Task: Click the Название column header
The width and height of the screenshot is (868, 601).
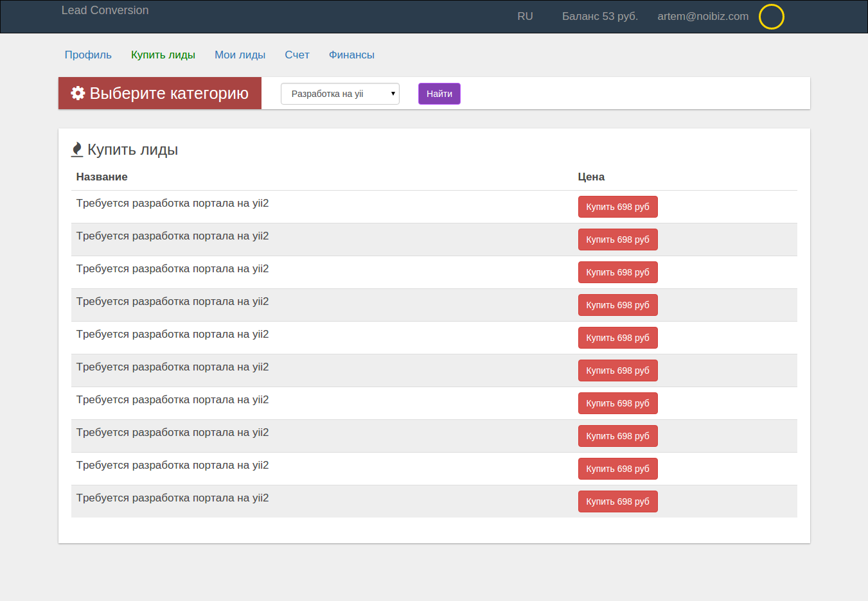Action: tap(102, 177)
